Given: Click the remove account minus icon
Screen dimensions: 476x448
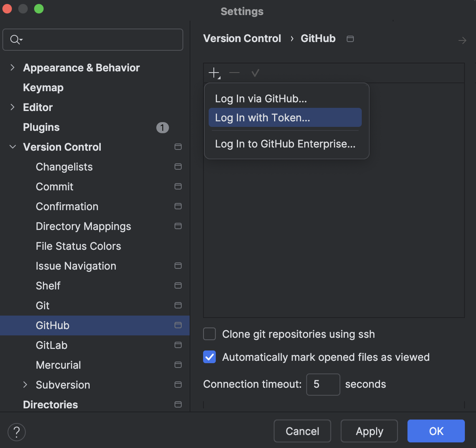Looking at the screenshot, I should (234, 73).
